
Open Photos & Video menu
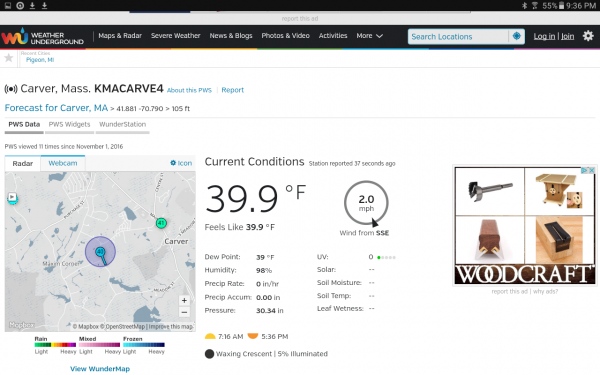[285, 36]
